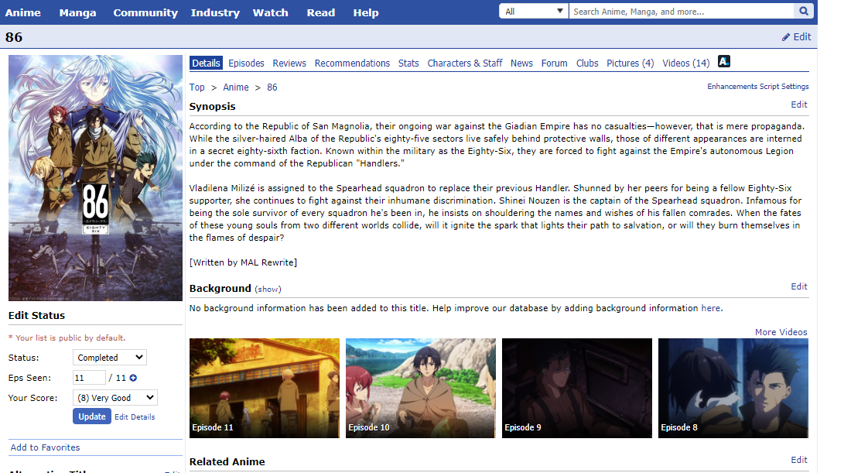
Task: Click the Synopsis heading
Action: [212, 106]
